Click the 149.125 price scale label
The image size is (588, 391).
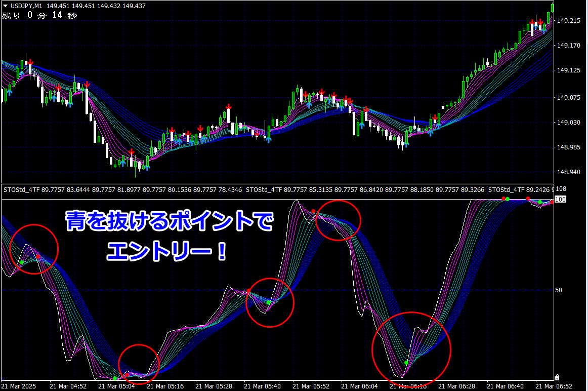568,70
